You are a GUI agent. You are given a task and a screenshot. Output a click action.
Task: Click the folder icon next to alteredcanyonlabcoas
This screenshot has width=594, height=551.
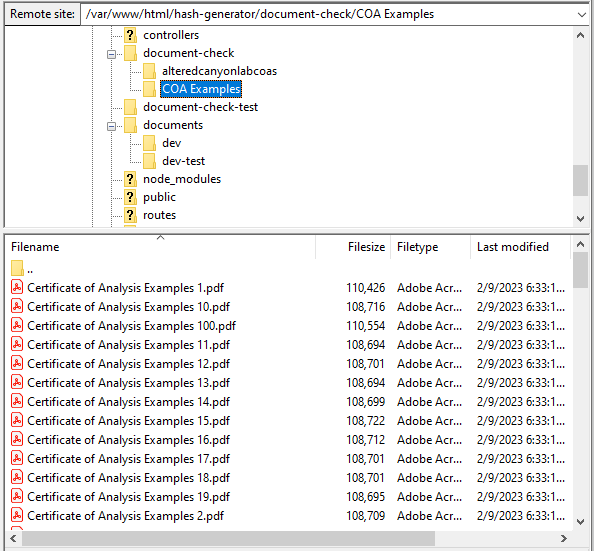click(149, 71)
